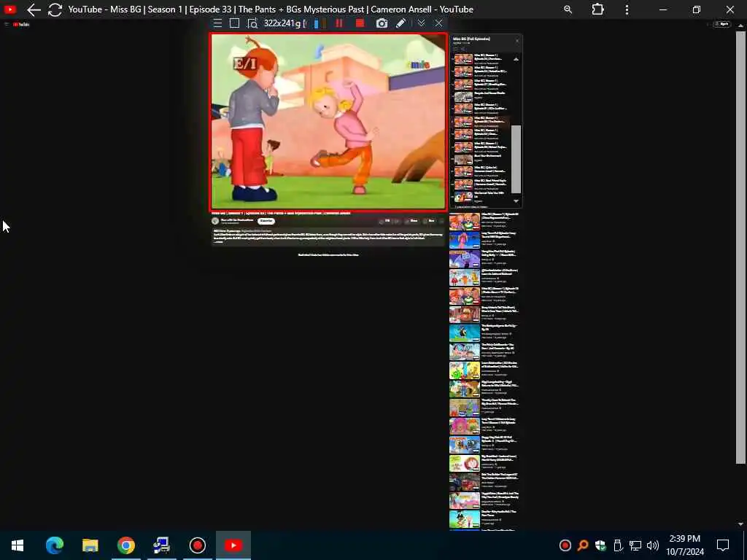Image resolution: width=747 pixels, height=560 pixels.
Task: Open the channel avatar below the video
Action: tap(215, 221)
